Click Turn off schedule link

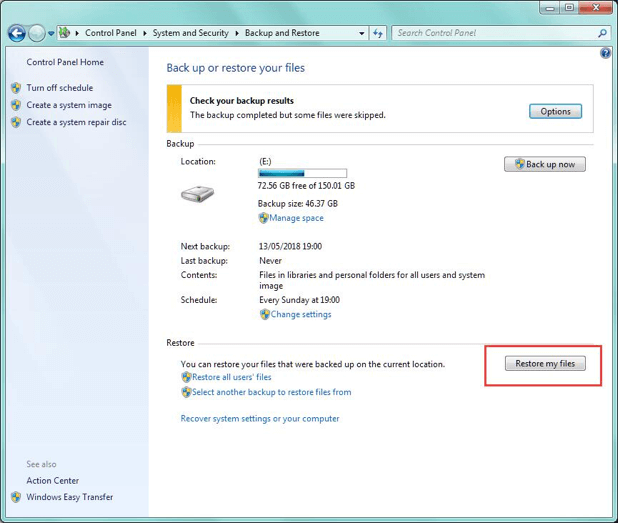coord(60,88)
